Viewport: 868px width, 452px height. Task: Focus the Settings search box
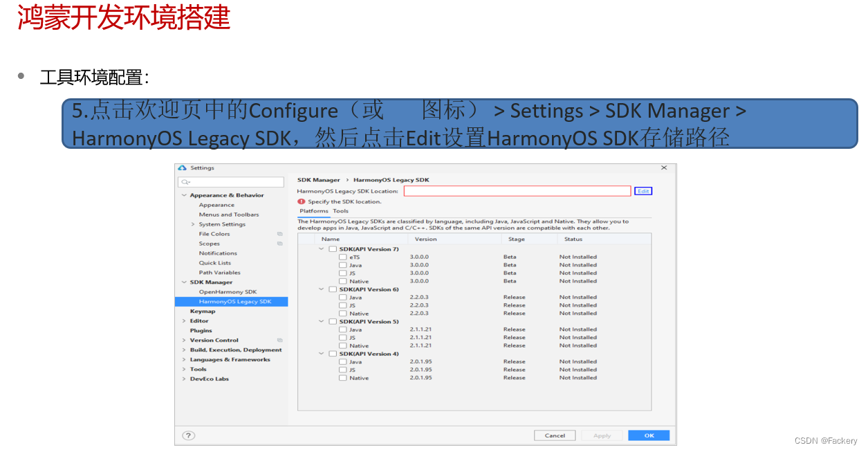pos(231,182)
